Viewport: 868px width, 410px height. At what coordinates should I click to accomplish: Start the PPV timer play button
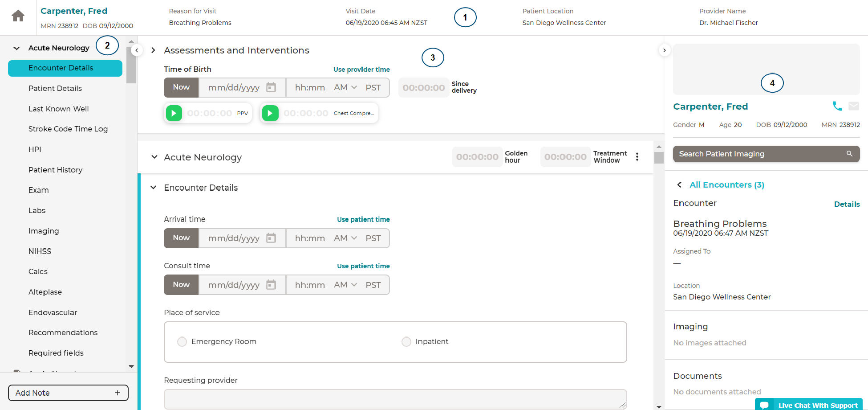pyautogui.click(x=174, y=113)
